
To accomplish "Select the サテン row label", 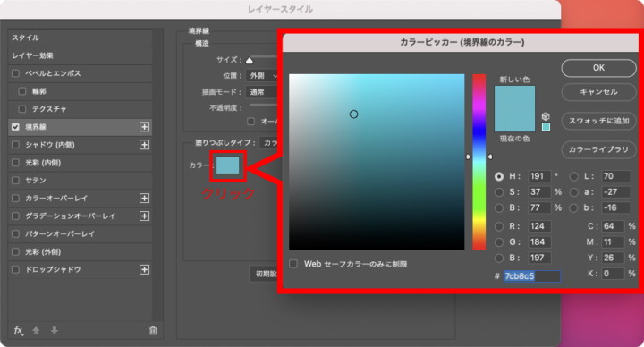I will [36, 181].
